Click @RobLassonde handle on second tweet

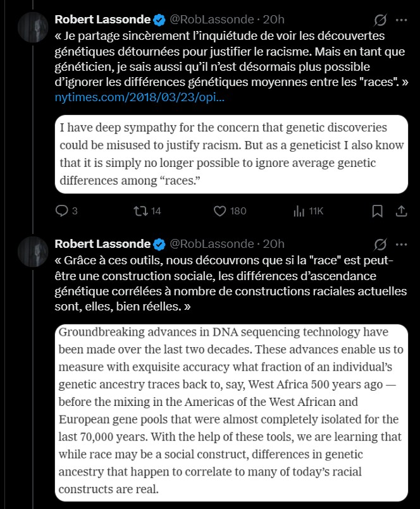point(212,244)
